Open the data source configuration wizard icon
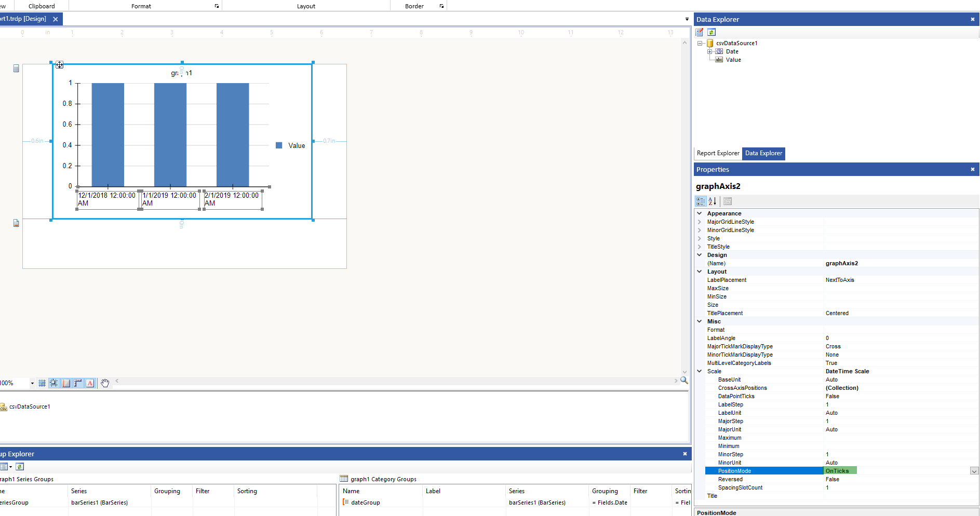This screenshot has height=516, width=980. pos(700,32)
